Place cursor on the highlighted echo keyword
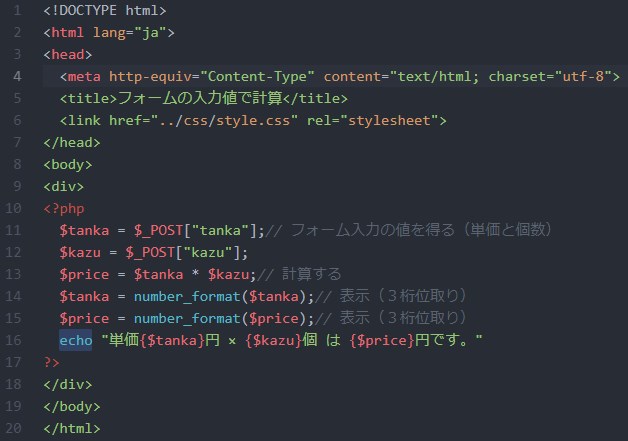 click(x=76, y=340)
